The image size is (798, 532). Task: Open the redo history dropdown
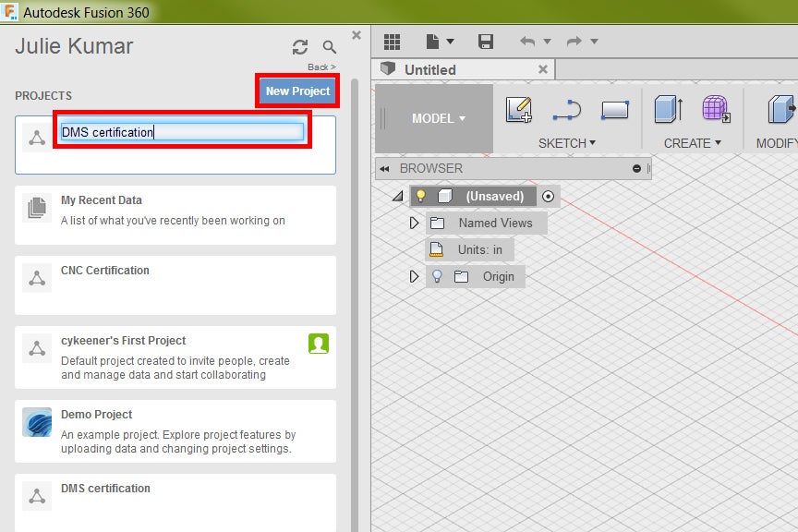point(594,42)
